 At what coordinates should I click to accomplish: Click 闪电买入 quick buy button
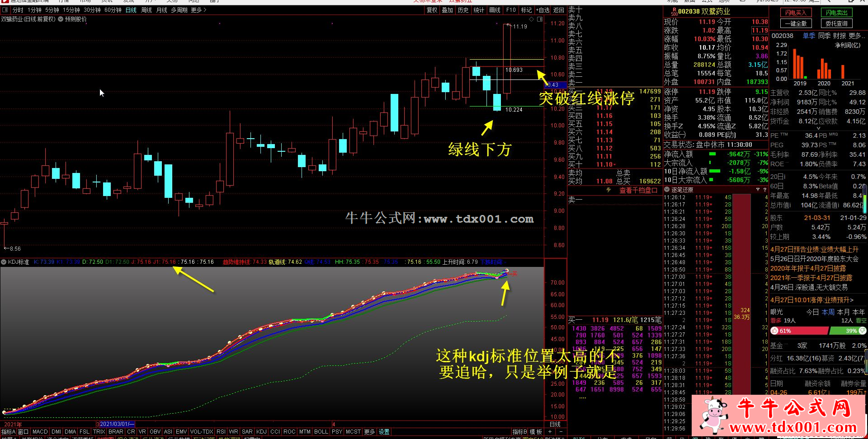point(796,13)
